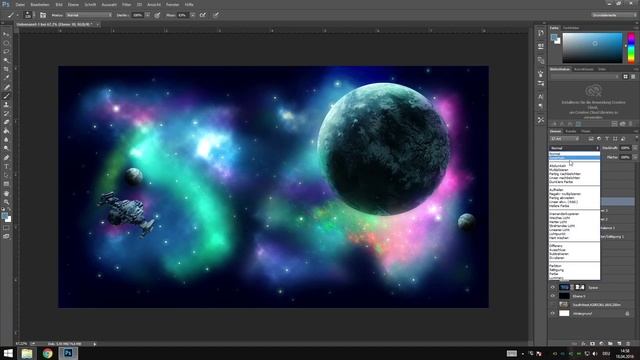Hide the Ebene 5 layer
Viewport: 640px width, 360px height.
tap(553, 296)
